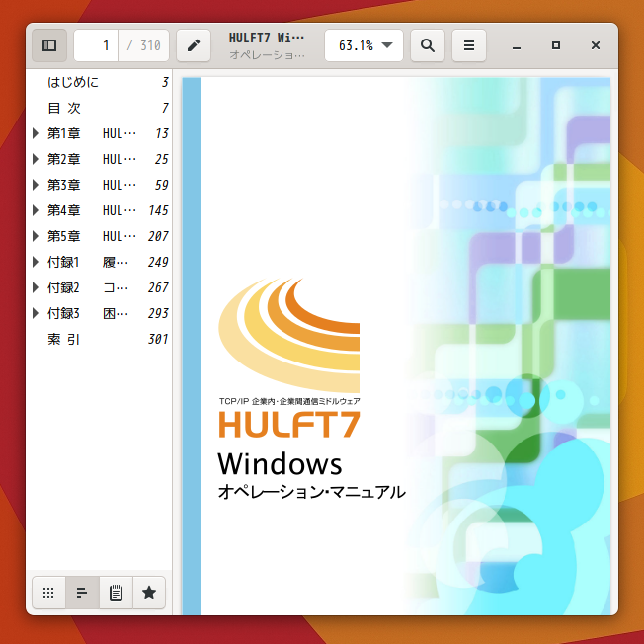Expand the 付録1 outline triangle
Viewport: 644px width, 644px height.
click(x=36, y=262)
